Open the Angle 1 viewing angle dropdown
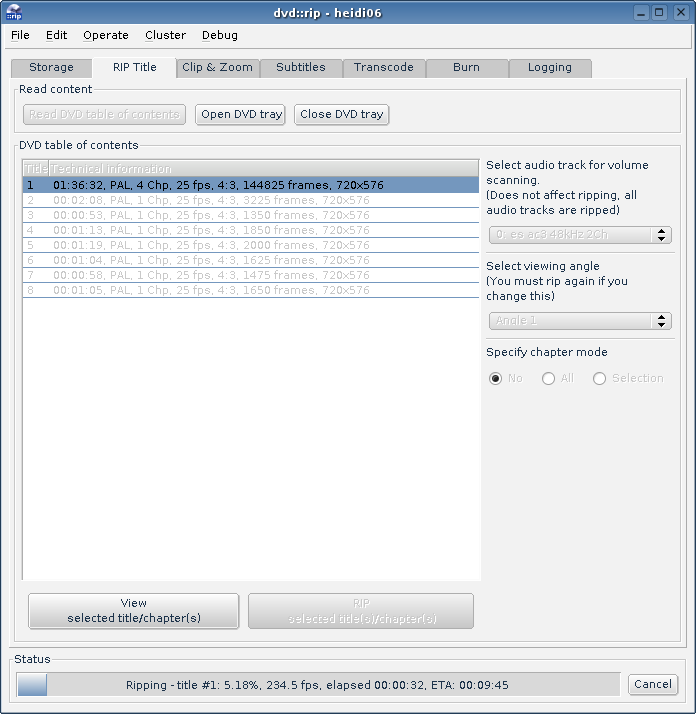The image size is (696, 714). click(x=580, y=321)
